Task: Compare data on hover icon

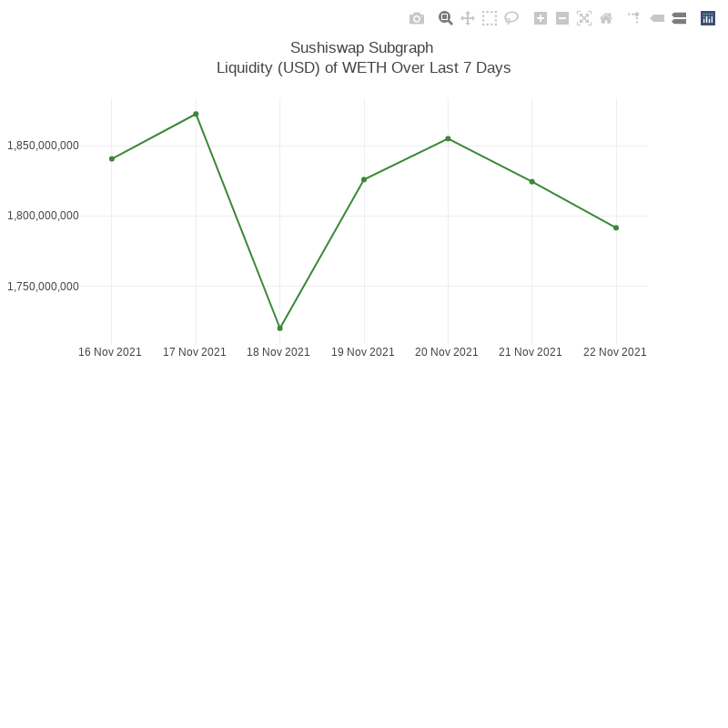Action: click(679, 18)
